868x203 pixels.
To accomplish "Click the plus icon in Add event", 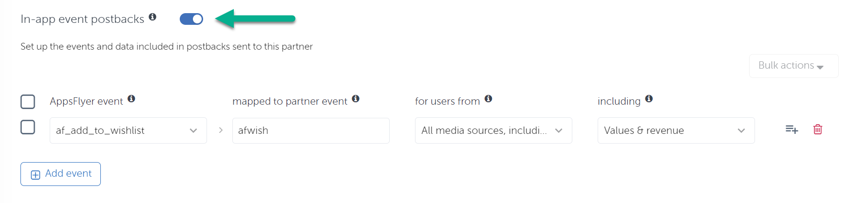I will 36,175.
